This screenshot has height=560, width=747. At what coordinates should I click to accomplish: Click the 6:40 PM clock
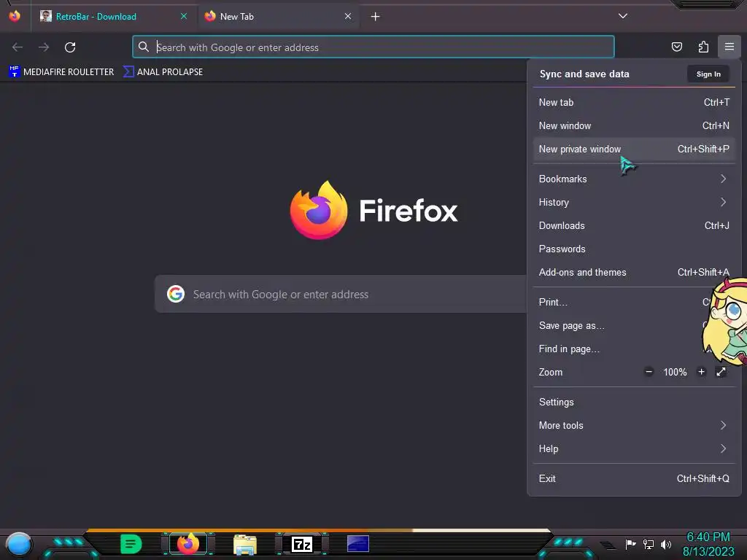708,537
